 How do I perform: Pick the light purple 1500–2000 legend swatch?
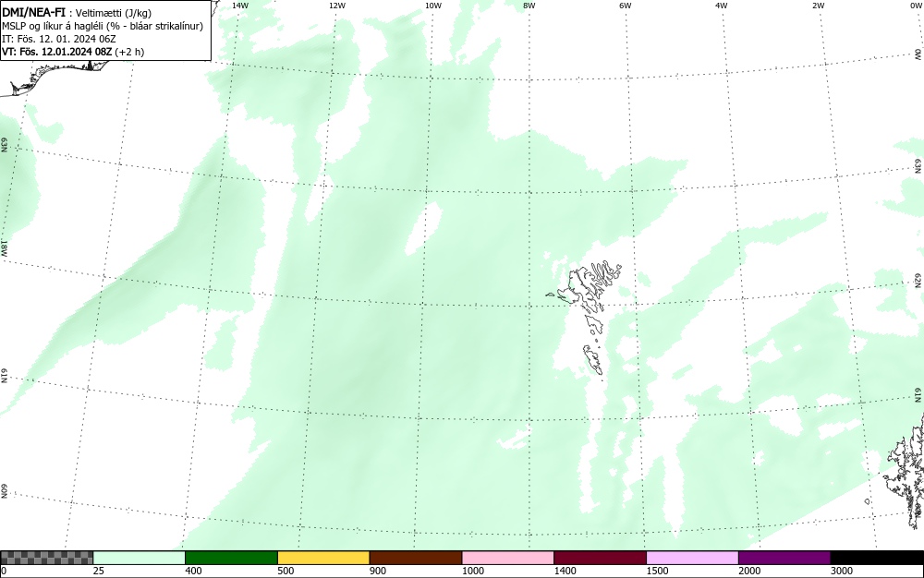click(x=692, y=558)
